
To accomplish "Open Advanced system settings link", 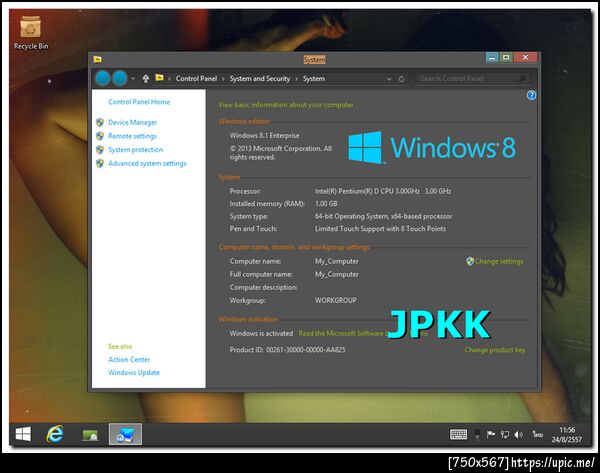I will 147,163.
